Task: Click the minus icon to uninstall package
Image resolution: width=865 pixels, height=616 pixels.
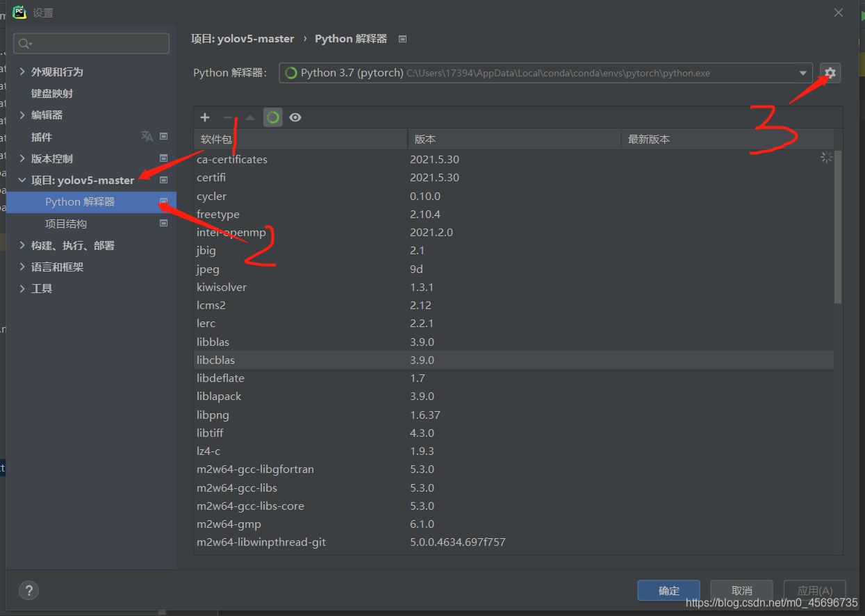Action: point(227,117)
